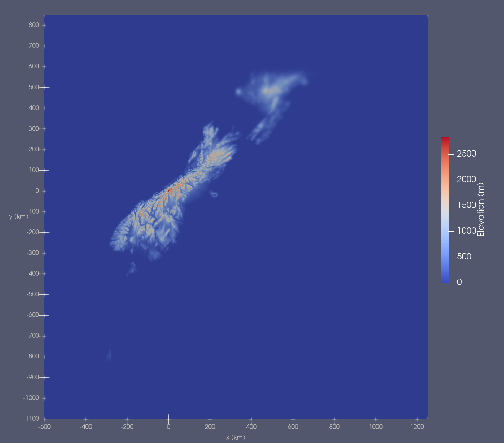Click the '-600' label on the x axis

[x=44, y=427]
